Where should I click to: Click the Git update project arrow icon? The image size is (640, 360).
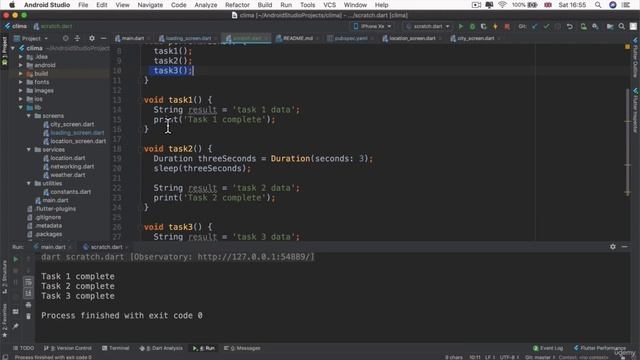pyautogui.click(x=535, y=27)
